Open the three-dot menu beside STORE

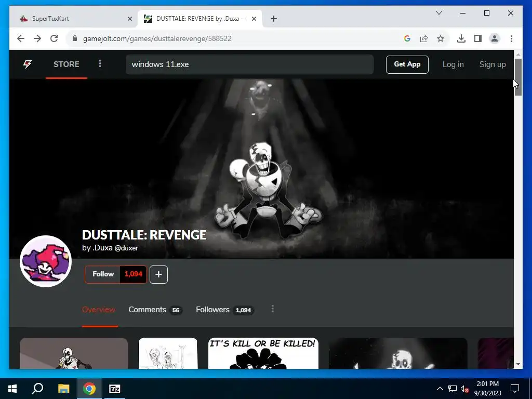pyautogui.click(x=100, y=63)
